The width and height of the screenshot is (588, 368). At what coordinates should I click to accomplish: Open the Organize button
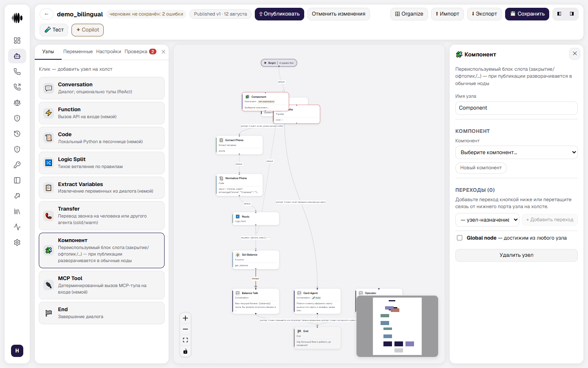409,14
